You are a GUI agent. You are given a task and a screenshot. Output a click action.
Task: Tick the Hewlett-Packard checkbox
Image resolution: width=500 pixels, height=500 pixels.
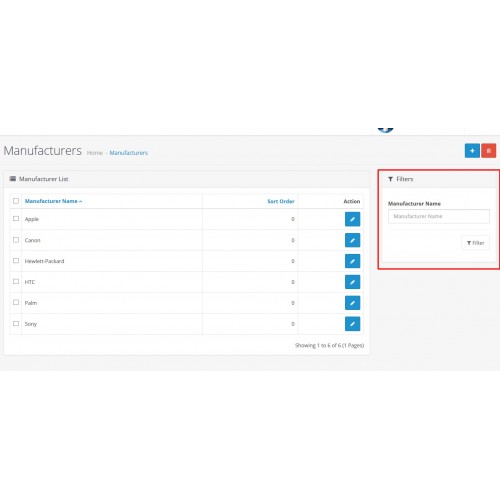16,261
